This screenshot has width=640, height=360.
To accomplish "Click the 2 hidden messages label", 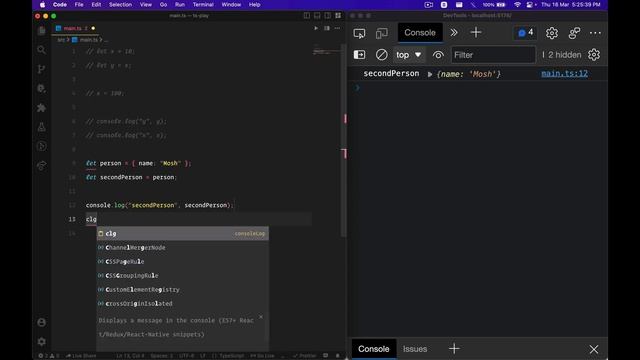I will coord(564,55).
